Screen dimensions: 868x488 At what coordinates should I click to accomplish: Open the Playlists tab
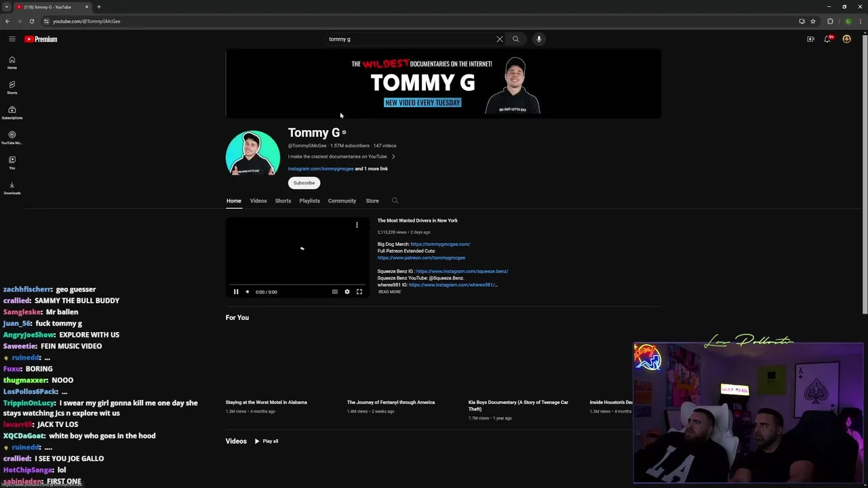[x=310, y=201]
